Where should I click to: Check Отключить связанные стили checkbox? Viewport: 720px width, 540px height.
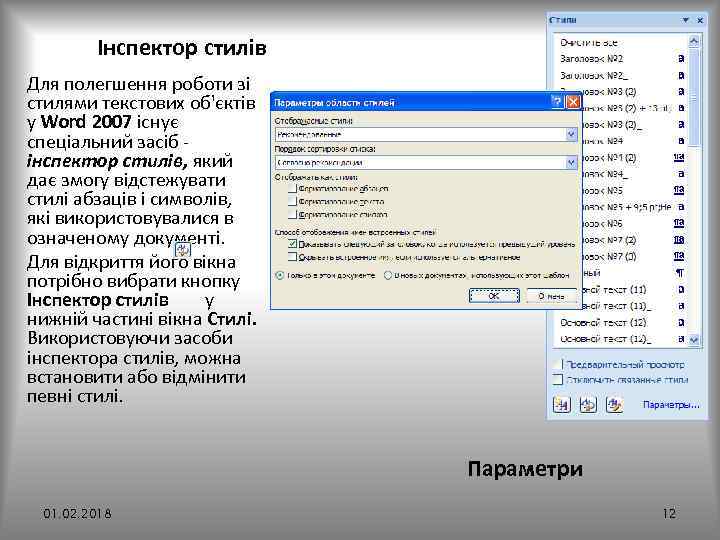[557, 379]
